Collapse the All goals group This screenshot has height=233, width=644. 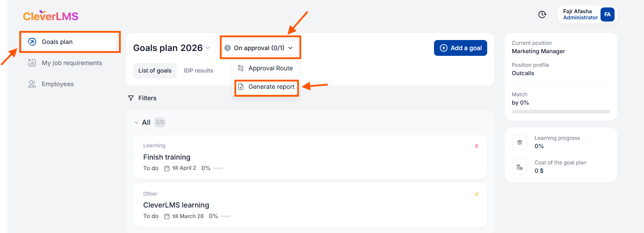(x=136, y=123)
